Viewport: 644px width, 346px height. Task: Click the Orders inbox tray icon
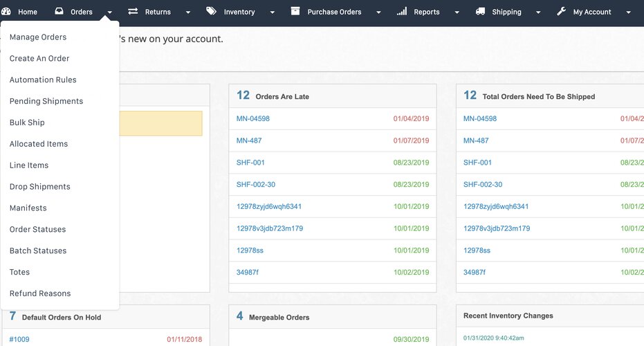point(59,12)
